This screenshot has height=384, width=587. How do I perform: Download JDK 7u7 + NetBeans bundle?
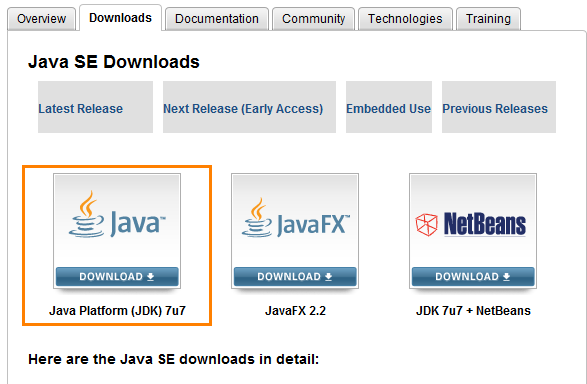473,277
